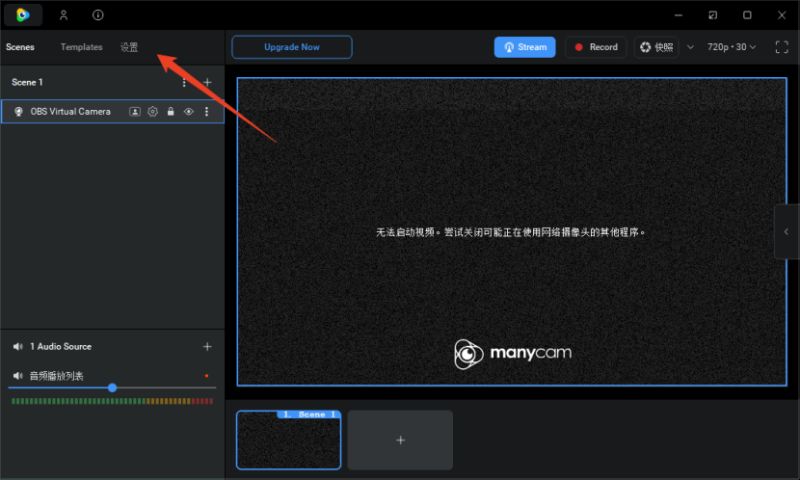800x480 pixels.
Task: Start streaming with Stream button
Action: (524, 47)
